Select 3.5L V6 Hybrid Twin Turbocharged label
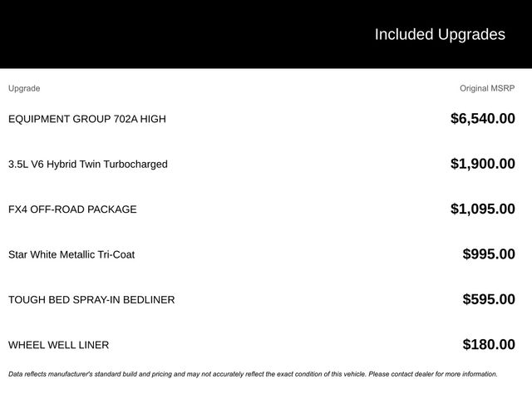Screen dimensions: 532x399 (x=87, y=164)
